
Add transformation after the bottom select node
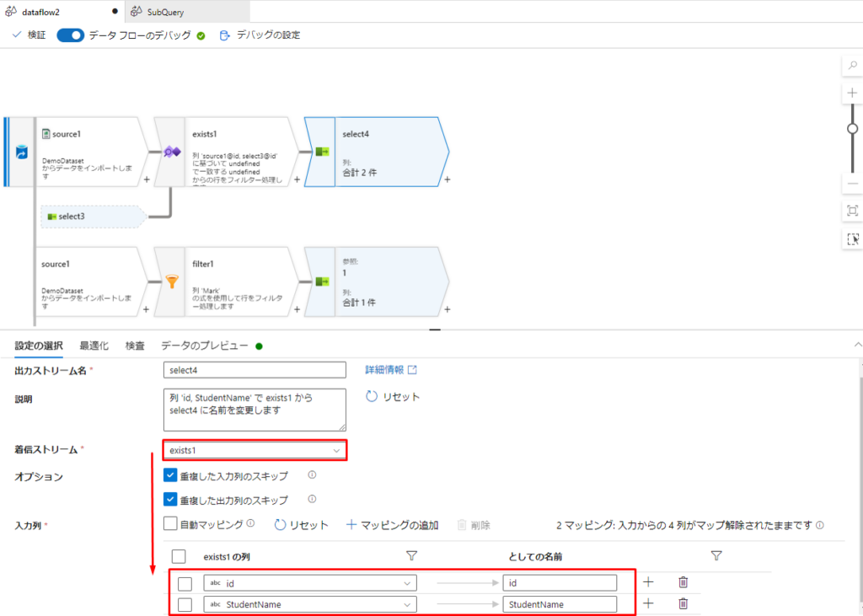[448, 309]
